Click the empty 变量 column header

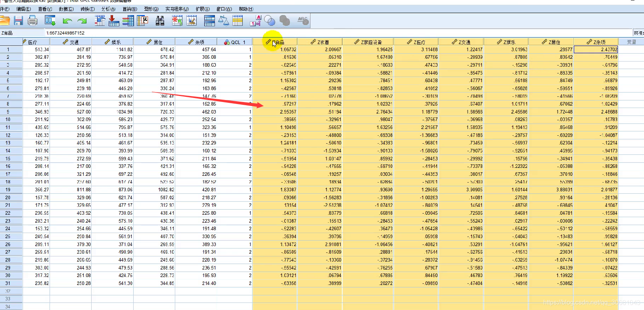coord(631,42)
